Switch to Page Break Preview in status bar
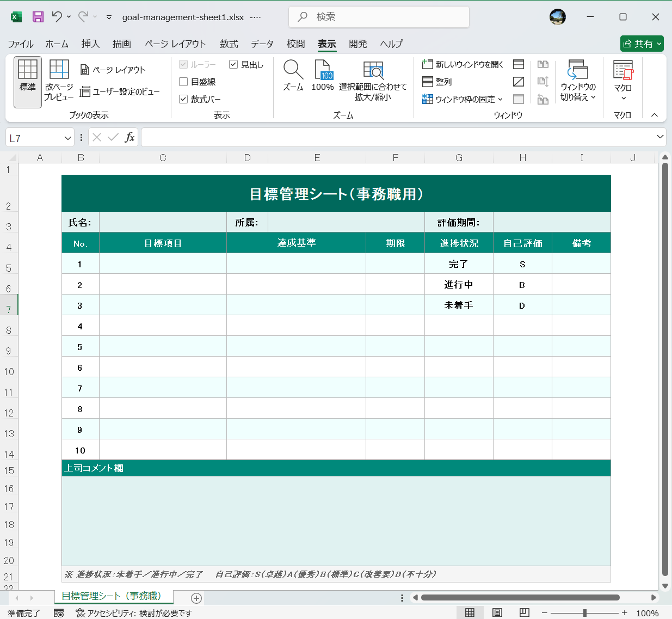 click(x=525, y=613)
